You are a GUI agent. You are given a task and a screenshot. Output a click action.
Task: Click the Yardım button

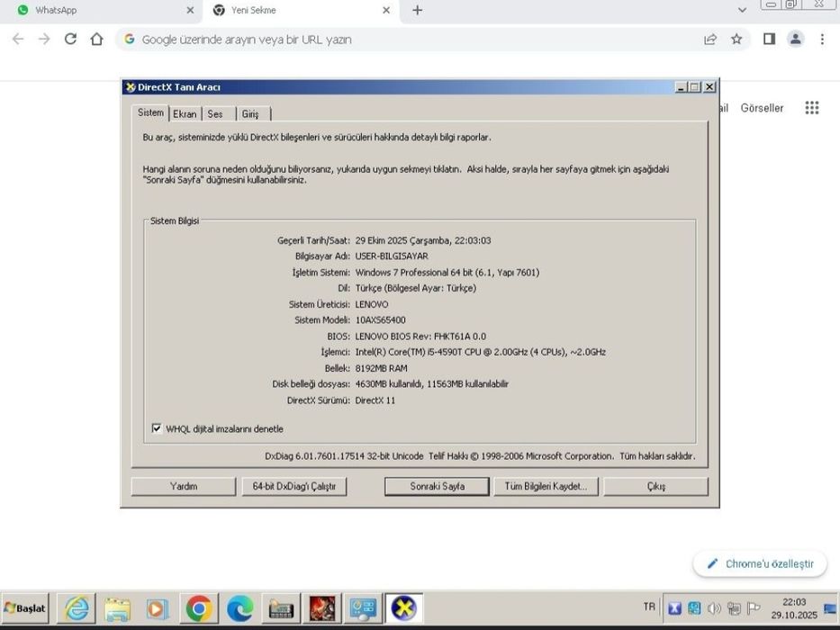(x=183, y=486)
